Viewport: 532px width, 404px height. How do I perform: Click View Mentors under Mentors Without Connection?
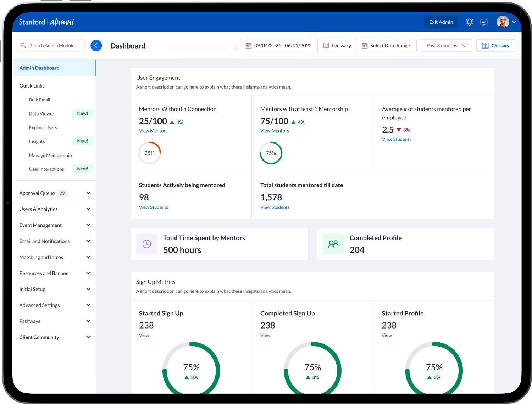(x=153, y=131)
